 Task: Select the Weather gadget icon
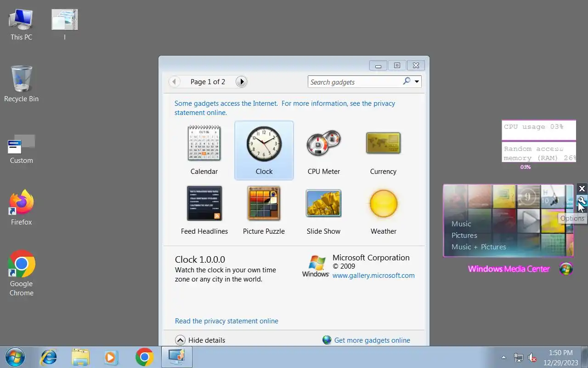(384, 203)
